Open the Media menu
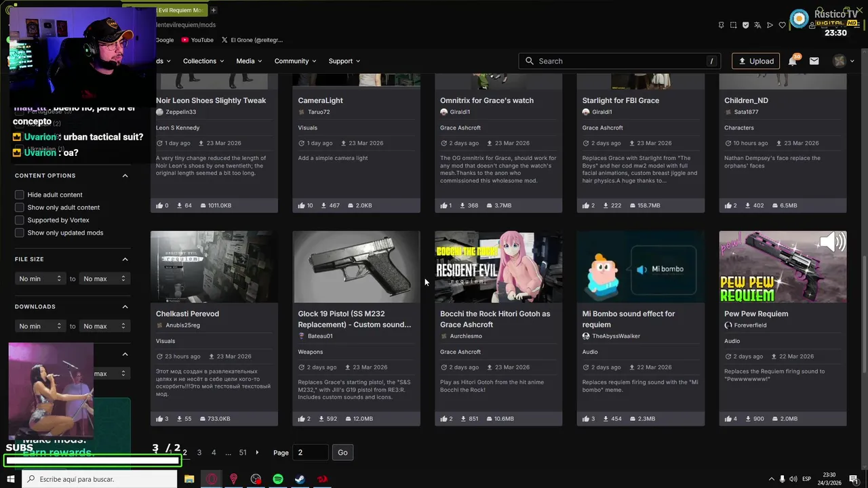Image resolution: width=868 pixels, height=488 pixels. click(x=249, y=61)
